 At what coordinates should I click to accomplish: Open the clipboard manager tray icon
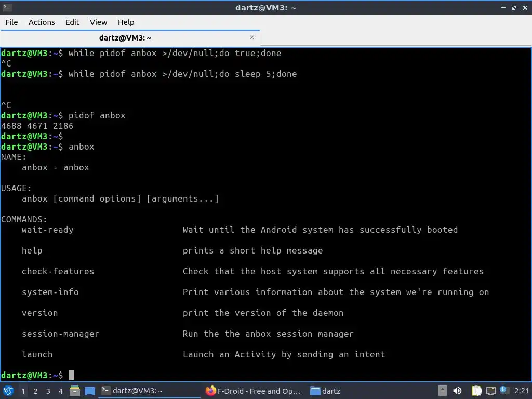coord(476,391)
